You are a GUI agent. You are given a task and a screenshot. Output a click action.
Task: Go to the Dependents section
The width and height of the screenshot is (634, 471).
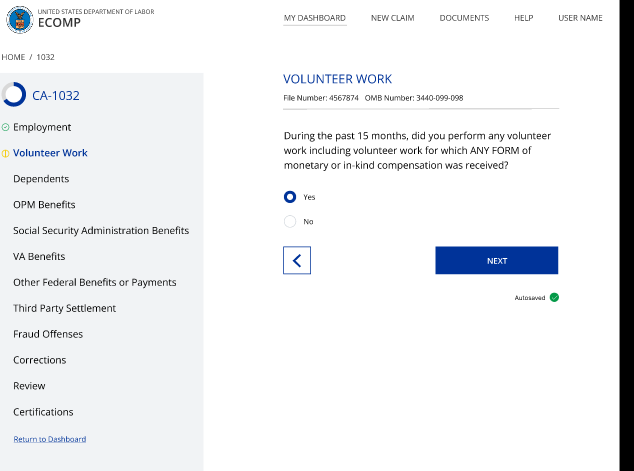41,179
